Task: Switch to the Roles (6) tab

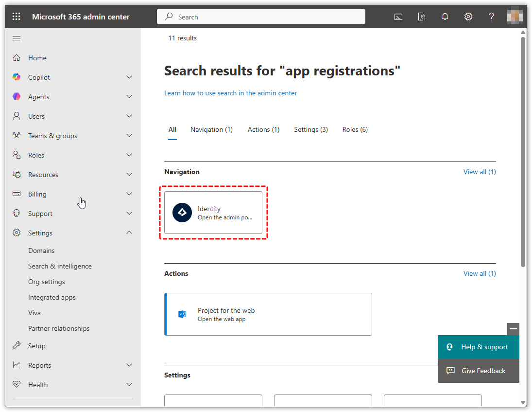Action: pyautogui.click(x=355, y=129)
